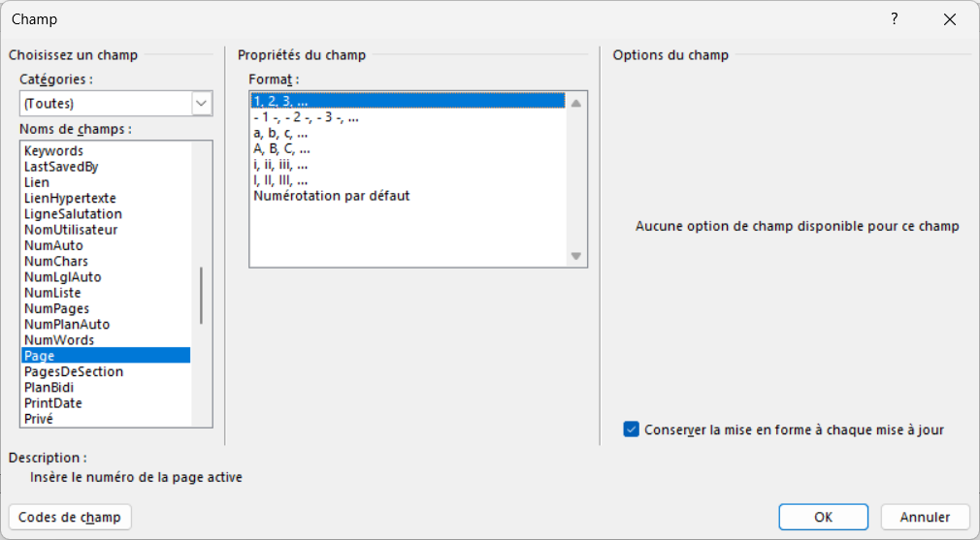Click the OK button
This screenshot has height=540, width=980.
click(823, 517)
